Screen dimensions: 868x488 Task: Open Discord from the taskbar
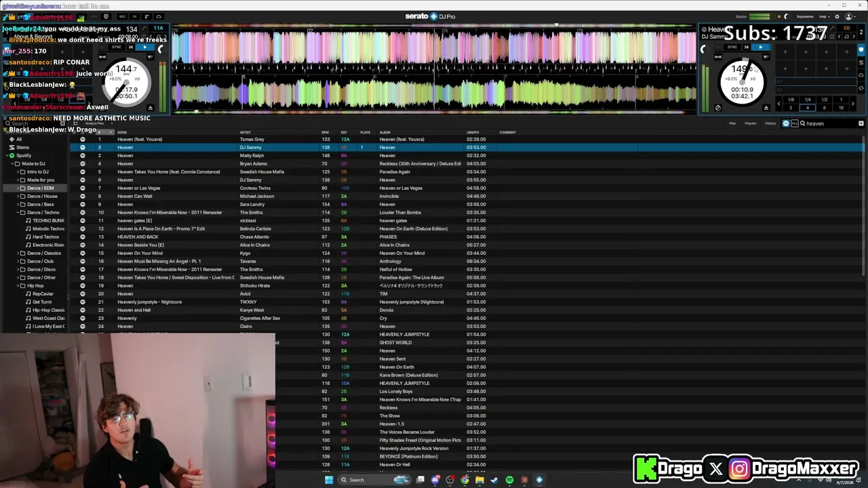(x=435, y=480)
